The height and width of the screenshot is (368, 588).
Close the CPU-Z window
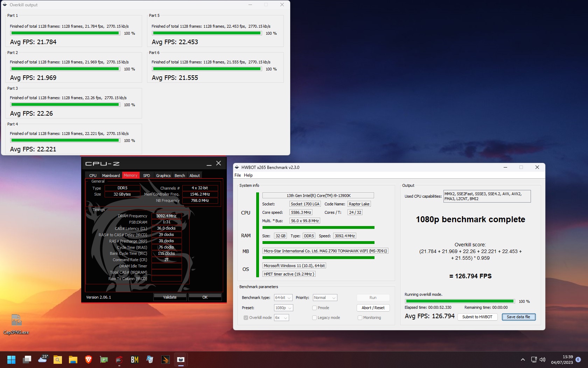point(219,163)
